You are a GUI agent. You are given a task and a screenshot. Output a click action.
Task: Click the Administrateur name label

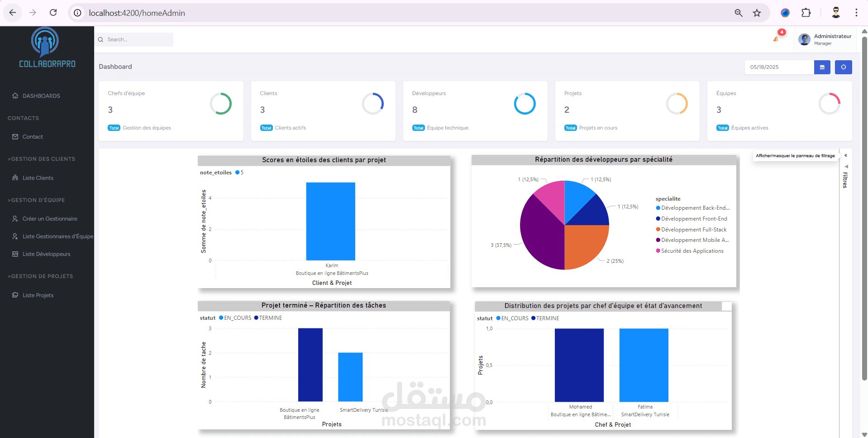(x=832, y=36)
